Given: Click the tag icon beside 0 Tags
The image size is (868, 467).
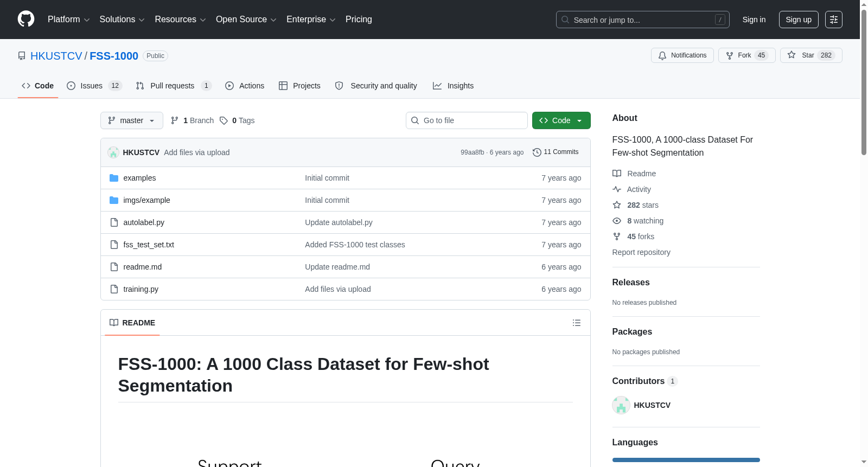Looking at the screenshot, I should [x=224, y=120].
